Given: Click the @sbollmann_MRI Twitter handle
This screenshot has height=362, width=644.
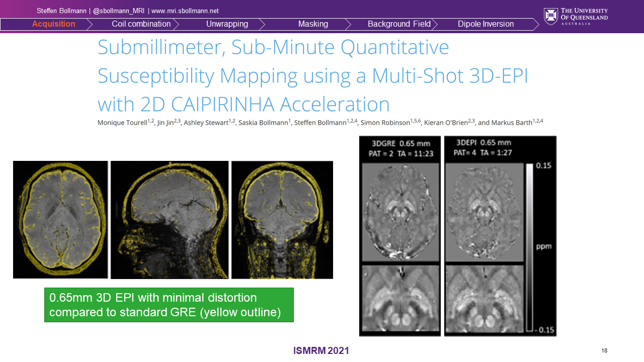Looking at the screenshot, I should click(119, 11).
